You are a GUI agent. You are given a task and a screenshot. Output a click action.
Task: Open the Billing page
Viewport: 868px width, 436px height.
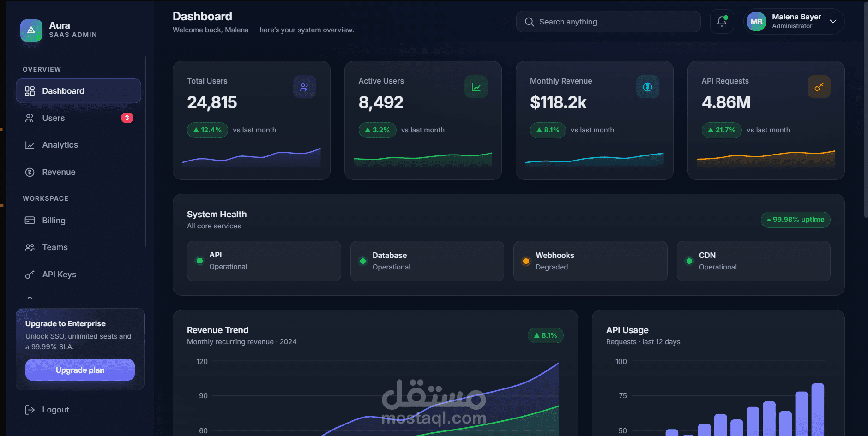pos(78,221)
